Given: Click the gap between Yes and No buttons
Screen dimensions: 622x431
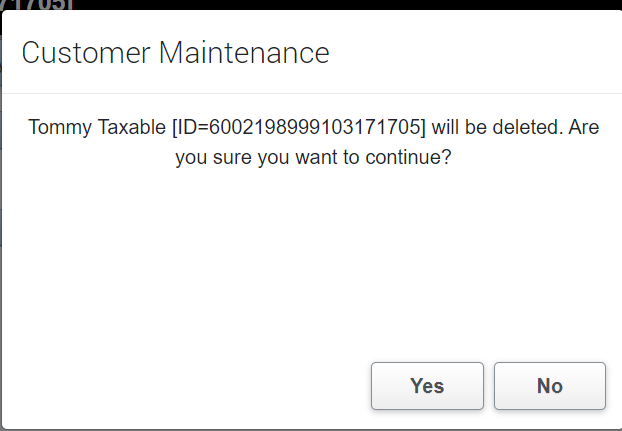Looking at the screenshot, I should coord(489,386).
